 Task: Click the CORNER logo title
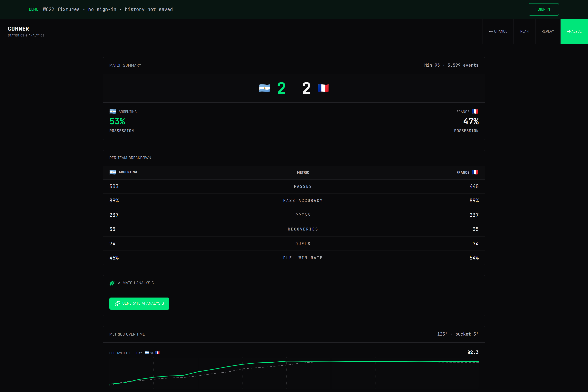coord(18,29)
